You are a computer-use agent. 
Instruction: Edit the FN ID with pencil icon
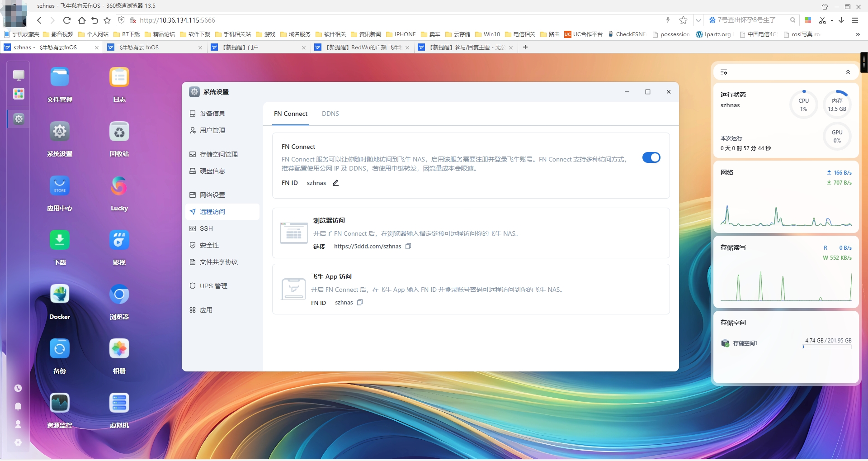pyautogui.click(x=336, y=183)
